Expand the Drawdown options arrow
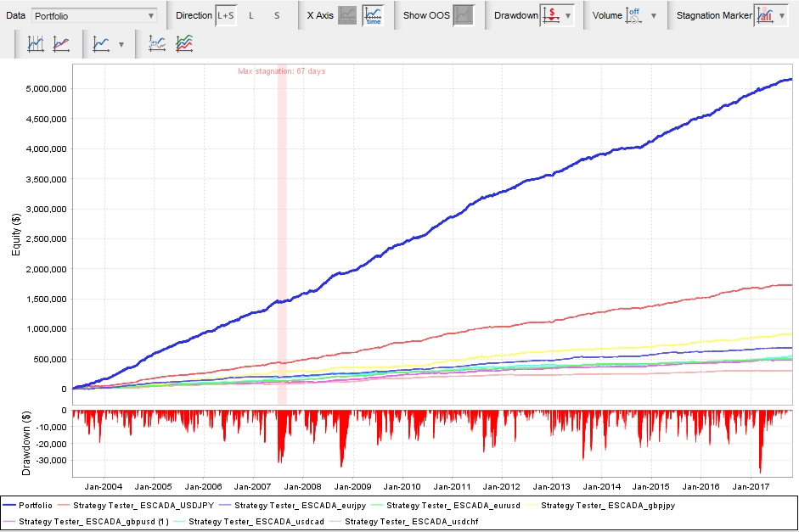The width and height of the screenshot is (799, 532). (x=568, y=15)
